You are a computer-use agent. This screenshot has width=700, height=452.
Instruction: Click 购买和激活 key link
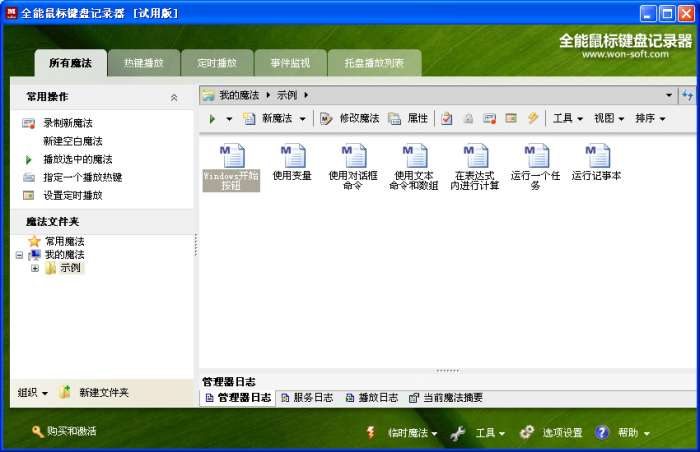click(x=65, y=431)
